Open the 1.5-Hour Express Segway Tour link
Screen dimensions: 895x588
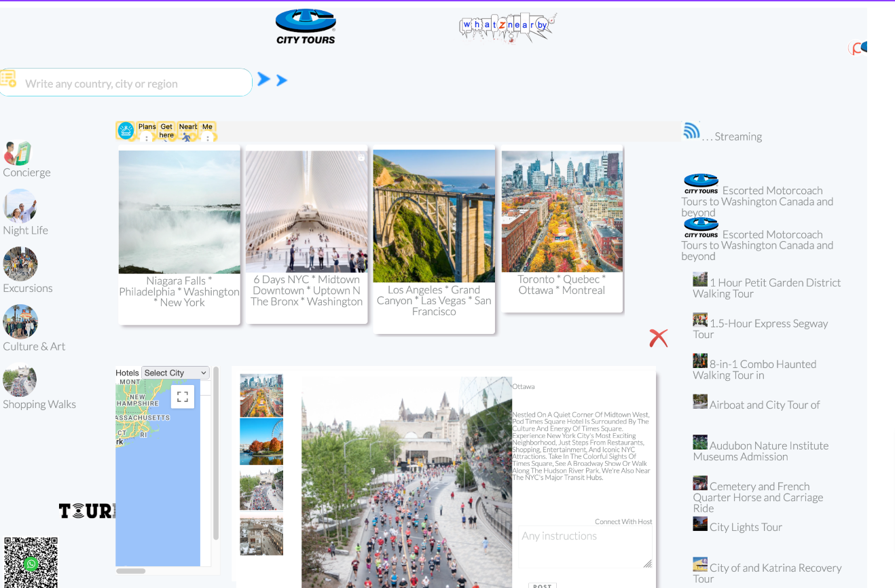click(x=767, y=324)
